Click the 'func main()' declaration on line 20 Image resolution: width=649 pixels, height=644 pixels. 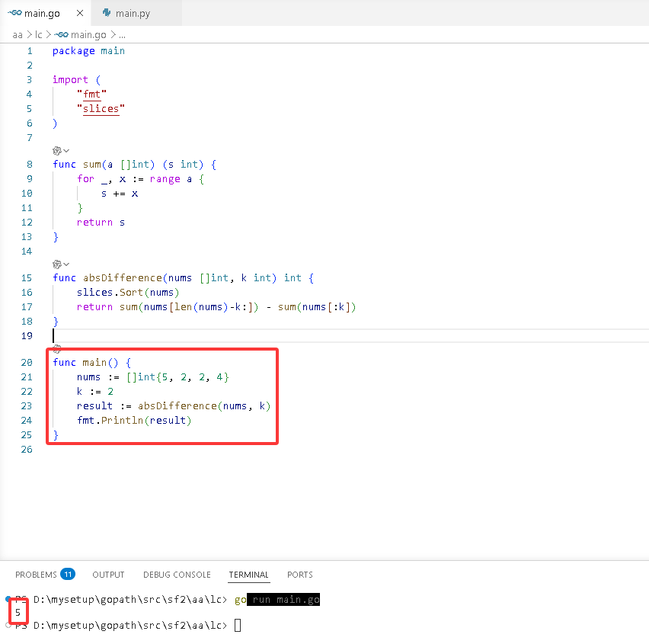pyautogui.click(x=91, y=362)
